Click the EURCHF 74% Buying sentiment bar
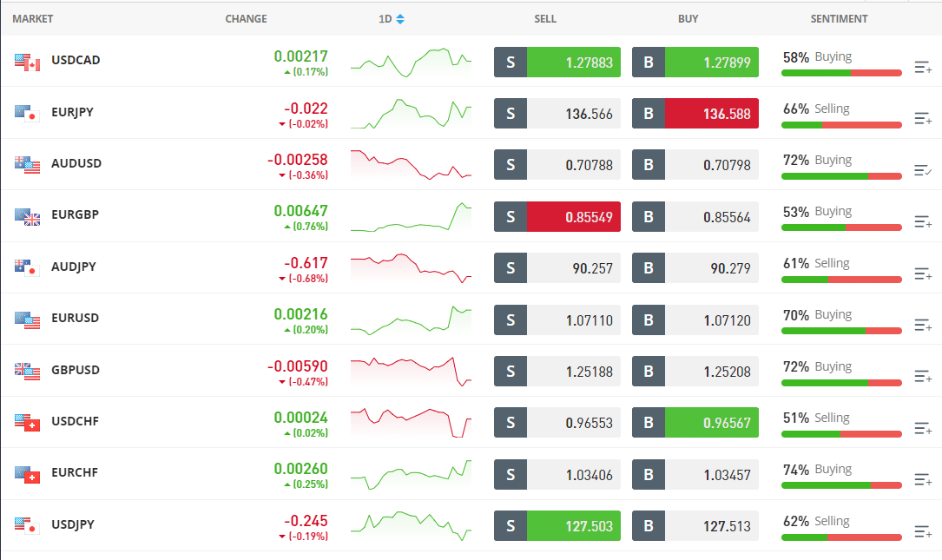The image size is (942, 560). (841, 484)
